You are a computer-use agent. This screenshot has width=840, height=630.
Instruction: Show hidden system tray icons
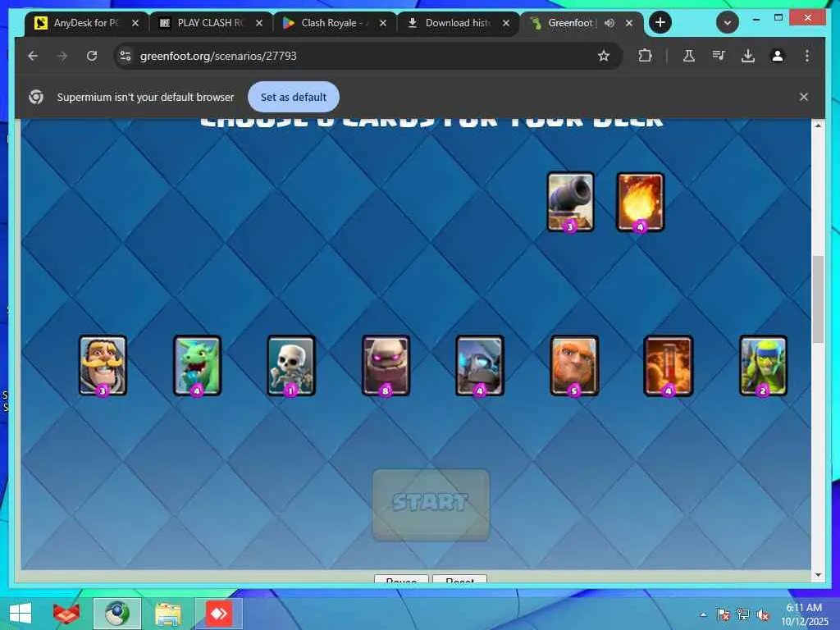pyautogui.click(x=703, y=615)
